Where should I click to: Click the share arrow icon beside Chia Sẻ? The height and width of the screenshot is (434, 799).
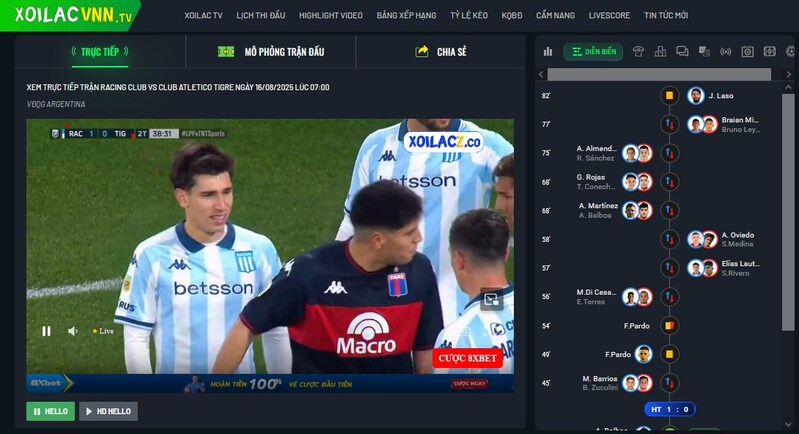tap(422, 51)
